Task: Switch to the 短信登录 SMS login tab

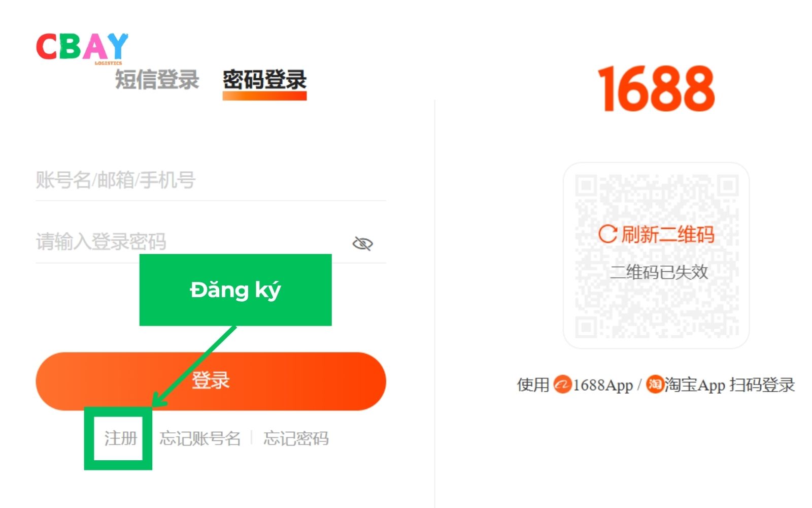Action: coord(157,80)
